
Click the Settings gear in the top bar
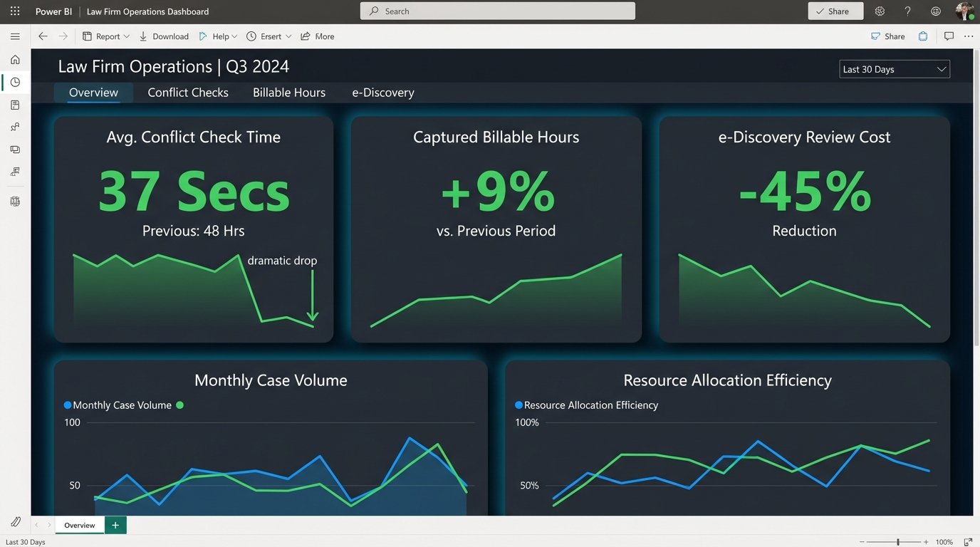(880, 11)
